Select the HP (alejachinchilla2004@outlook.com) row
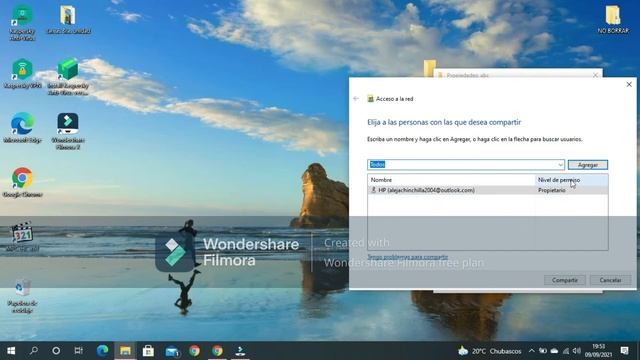640x360 pixels. [488, 190]
